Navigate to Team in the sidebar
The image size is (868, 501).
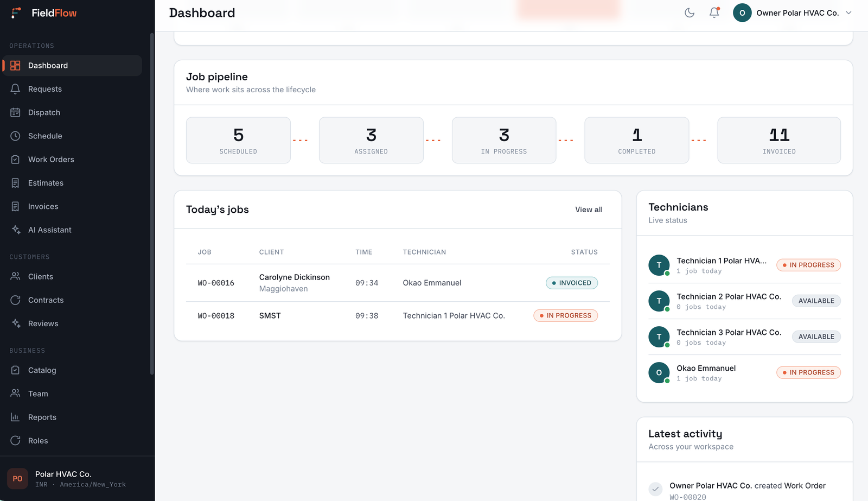point(72,394)
